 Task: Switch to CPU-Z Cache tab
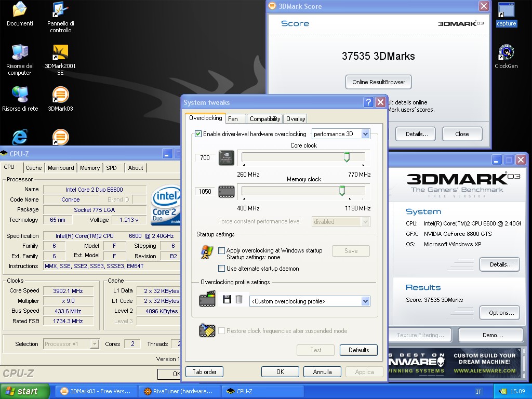coord(34,168)
